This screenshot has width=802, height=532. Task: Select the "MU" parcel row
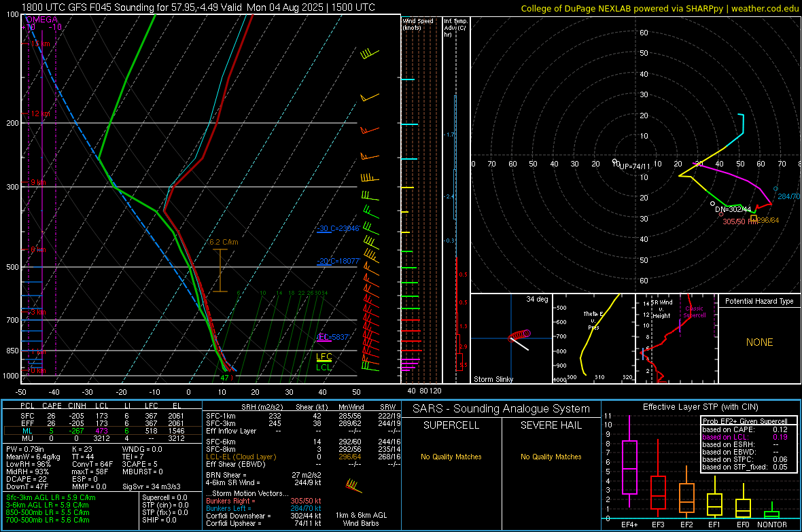[102, 438]
